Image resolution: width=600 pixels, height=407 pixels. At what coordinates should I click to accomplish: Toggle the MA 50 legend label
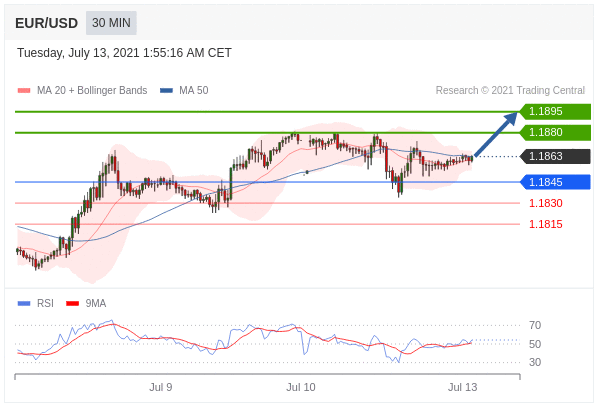tap(193, 91)
